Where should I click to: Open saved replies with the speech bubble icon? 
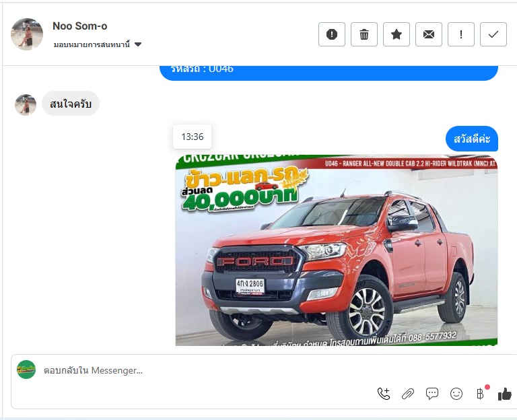[x=432, y=394]
